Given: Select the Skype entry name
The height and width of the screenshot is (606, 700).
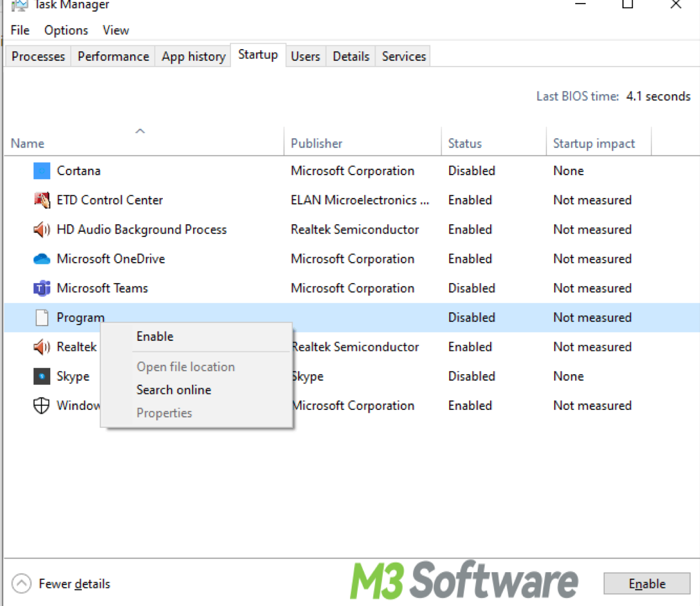Looking at the screenshot, I should pyautogui.click(x=73, y=377).
